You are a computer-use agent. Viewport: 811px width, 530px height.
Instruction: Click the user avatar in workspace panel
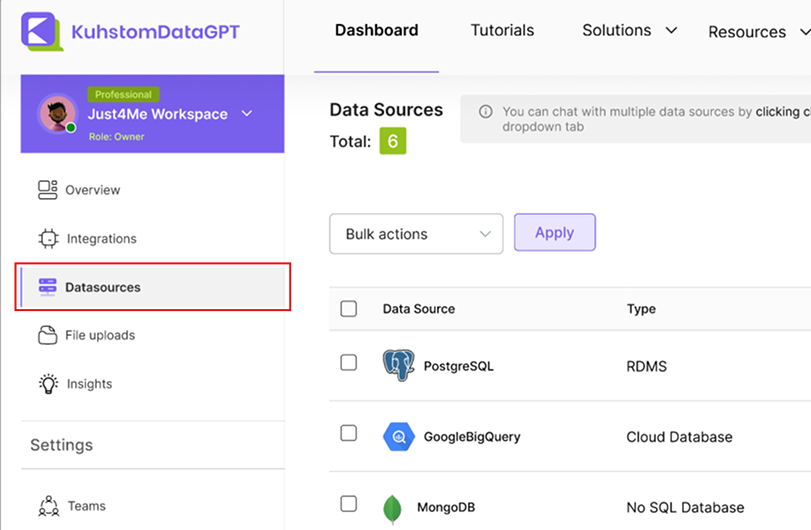pyautogui.click(x=57, y=114)
